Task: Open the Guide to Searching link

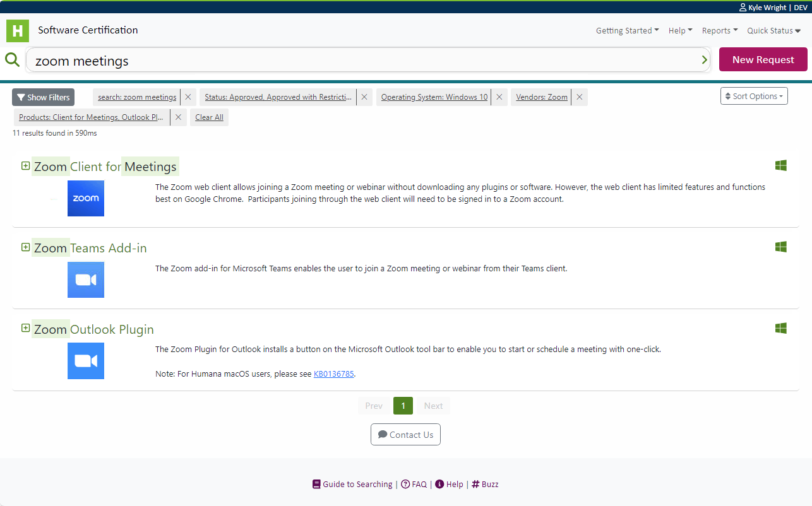Action: (x=352, y=485)
